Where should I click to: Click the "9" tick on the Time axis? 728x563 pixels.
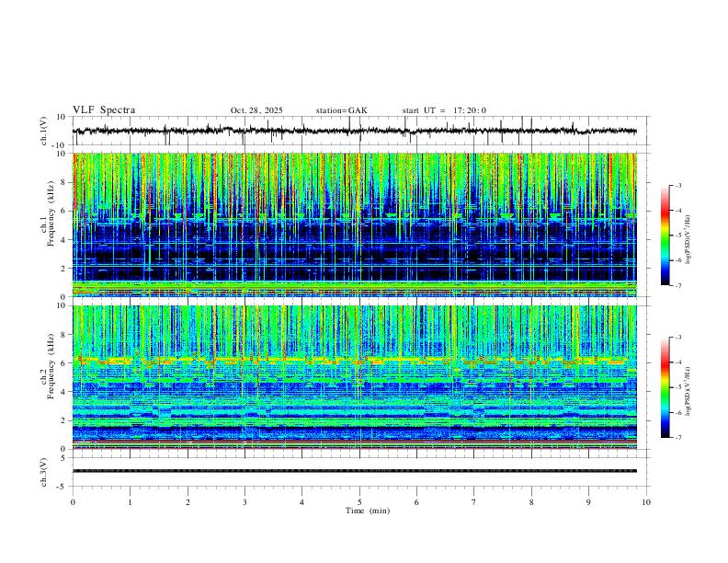[x=588, y=502]
